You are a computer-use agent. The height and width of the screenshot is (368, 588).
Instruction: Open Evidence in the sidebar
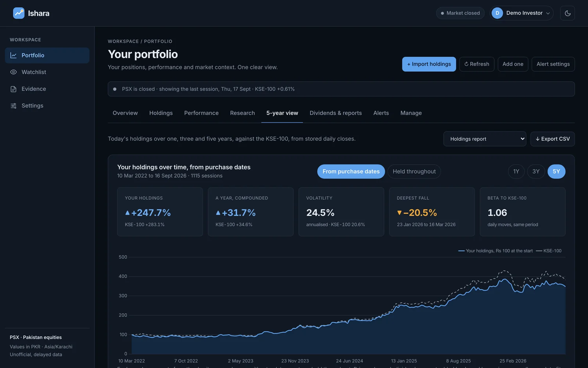click(x=47, y=89)
